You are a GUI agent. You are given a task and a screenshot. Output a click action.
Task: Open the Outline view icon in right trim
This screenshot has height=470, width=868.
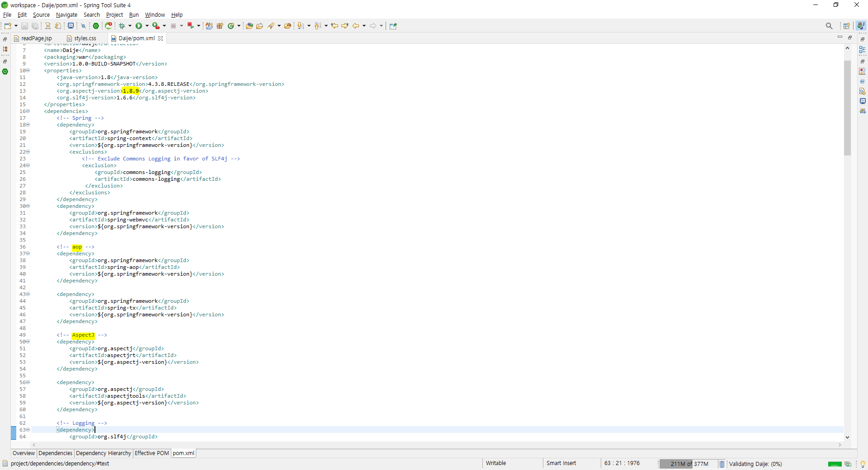(863, 50)
